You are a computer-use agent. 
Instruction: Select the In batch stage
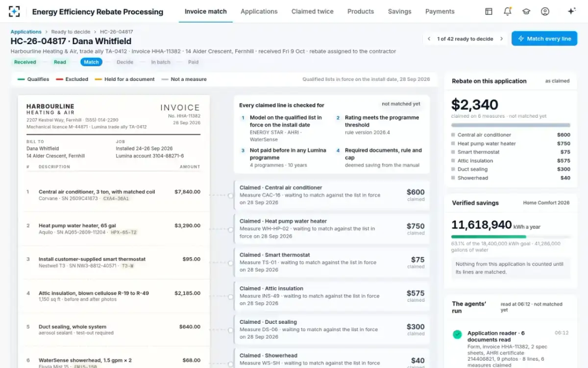tap(161, 62)
